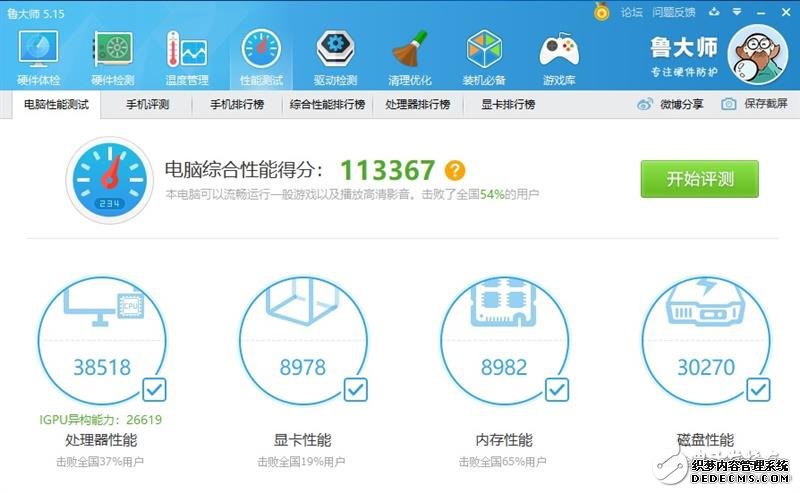Switch to the 手机排行榜 tab
The height and width of the screenshot is (493, 800).
237,105
